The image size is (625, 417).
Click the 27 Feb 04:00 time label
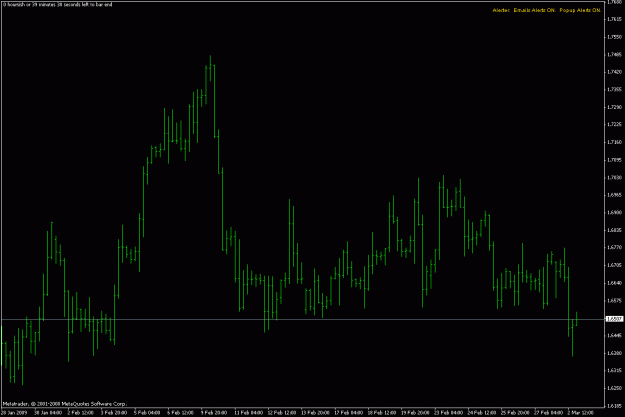[x=549, y=413]
